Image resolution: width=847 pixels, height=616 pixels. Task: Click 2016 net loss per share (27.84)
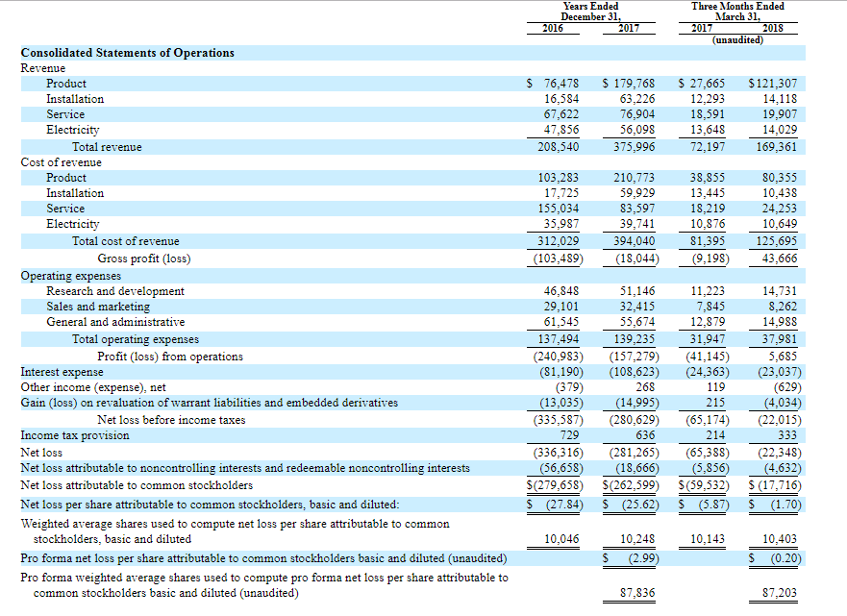(x=564, y=505)
